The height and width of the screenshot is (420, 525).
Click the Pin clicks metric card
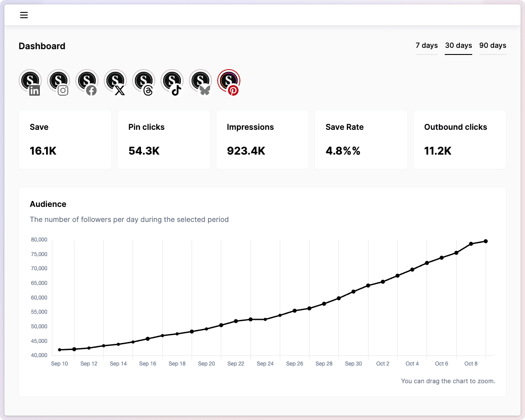tap(164, 139)
